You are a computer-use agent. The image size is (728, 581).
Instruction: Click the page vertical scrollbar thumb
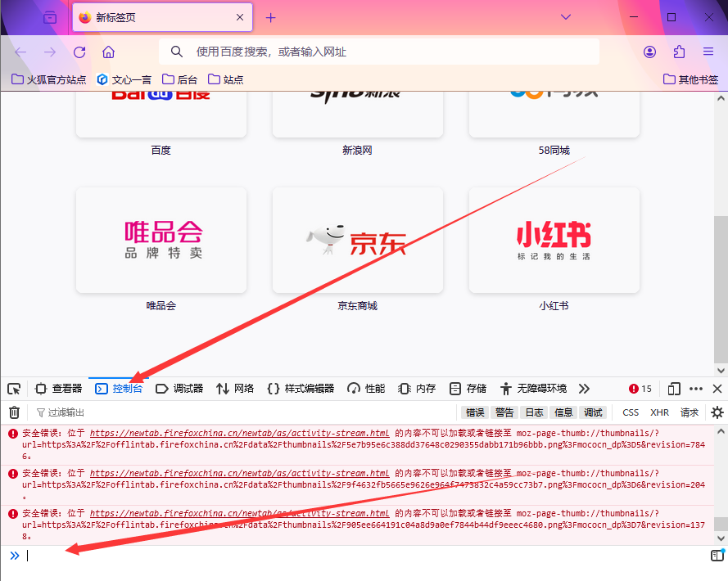pyautogui.click(x=721, y=289)
